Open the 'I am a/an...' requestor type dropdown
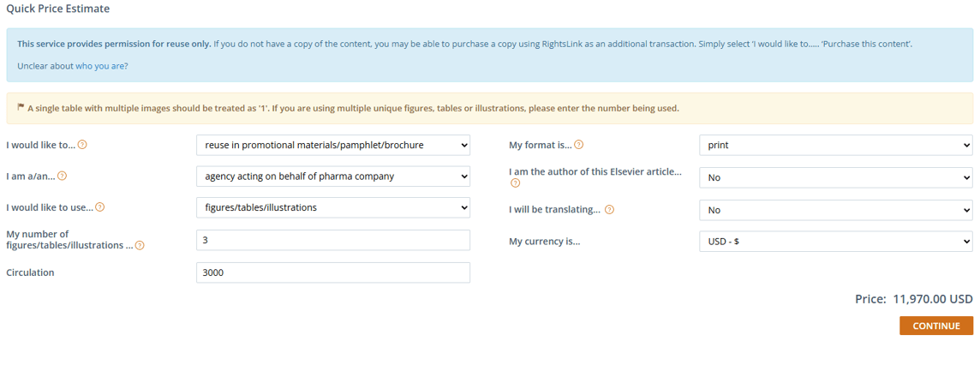The width and height of the screenshot is (980, 365). (x=333, y=177)
